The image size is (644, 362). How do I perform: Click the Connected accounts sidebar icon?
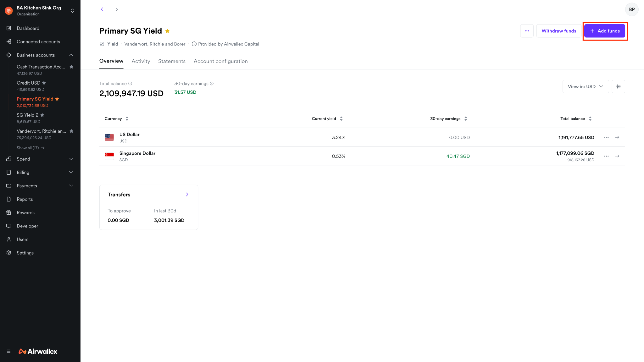coord(9,42)
